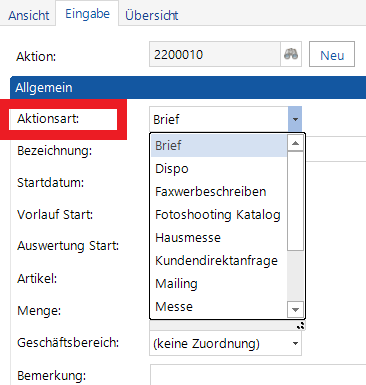366x385 pixels.
Task: Select Kundendirektanfrage entry
Action: 219,261
